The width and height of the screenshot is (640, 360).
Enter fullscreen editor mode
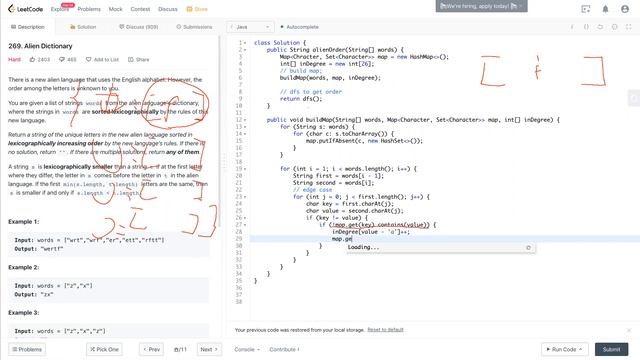click(629, 27)
